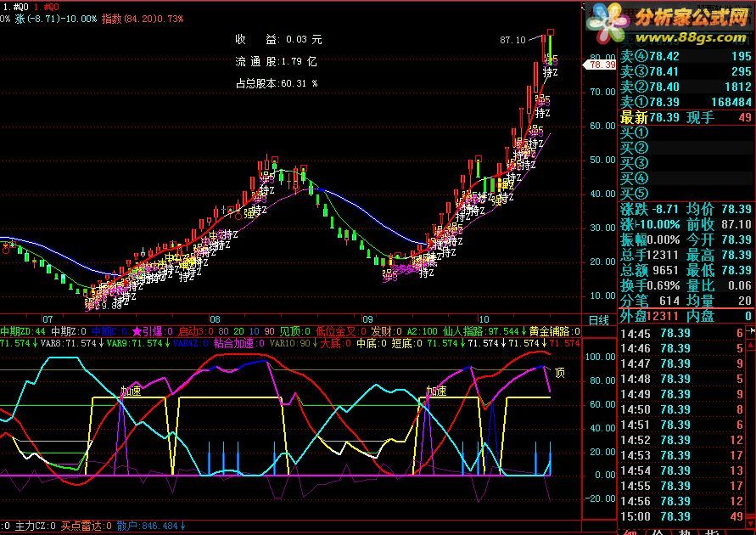Switch to the 势 tab below tick list

pos(686,532)
